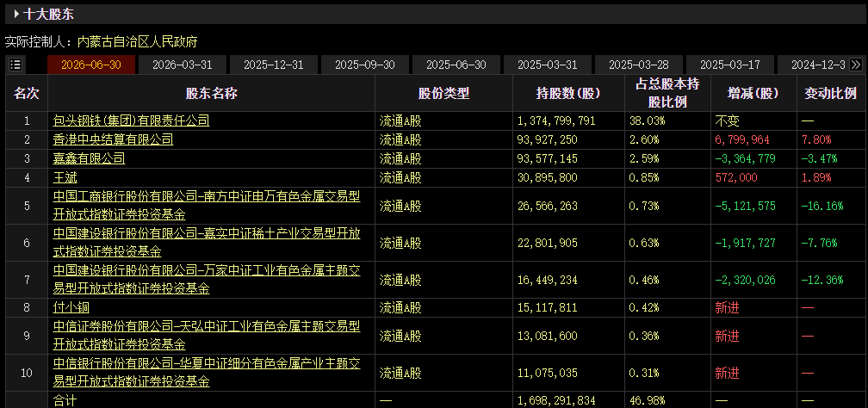The height and width of the screenshot is (408, 868).
Task: Open the 华夏中证细分有色金属 fund link
Action: (207, 373)
